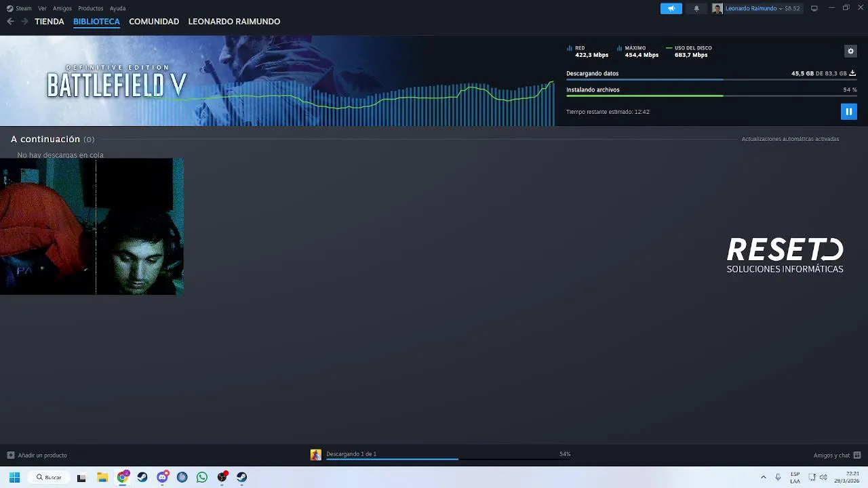Open the COMUNIDAD tab
Viewport: 868px width, 488px height.
click(154, 22)
